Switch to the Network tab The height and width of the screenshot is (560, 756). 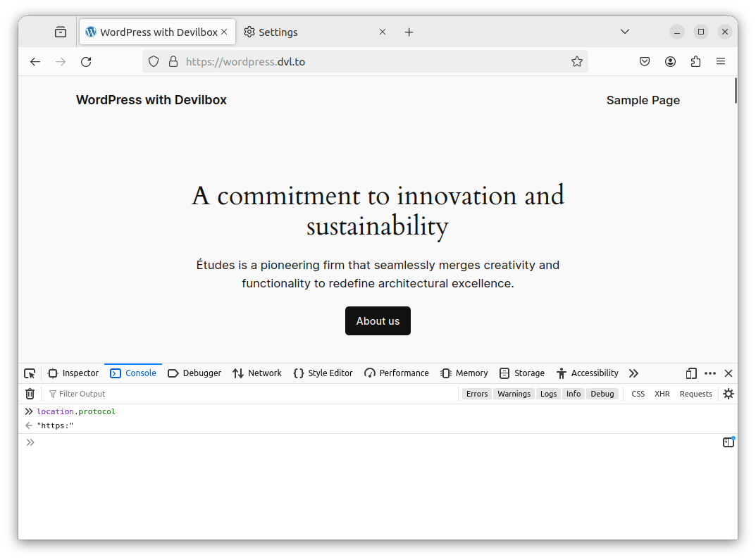pyautogui.click(x=257, y=373)
